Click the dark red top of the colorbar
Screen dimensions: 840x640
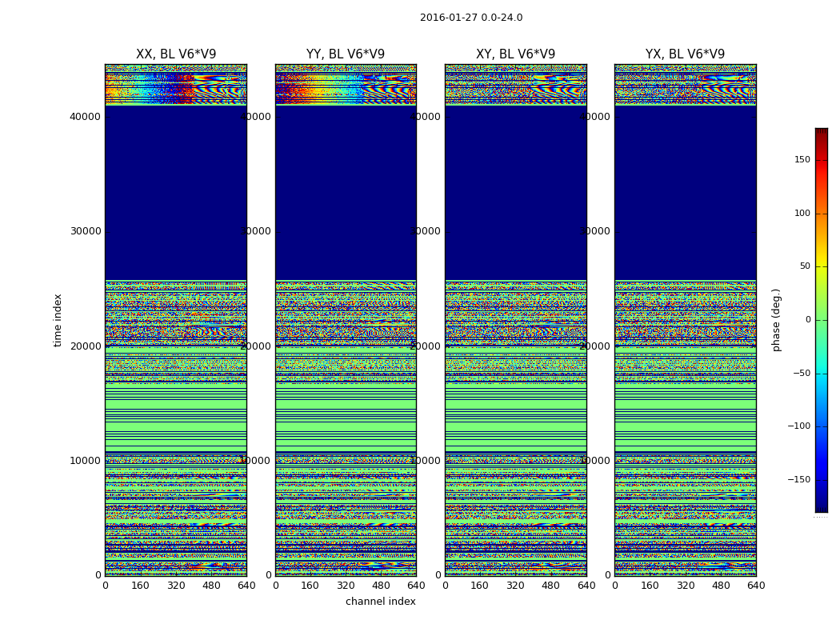821,133
